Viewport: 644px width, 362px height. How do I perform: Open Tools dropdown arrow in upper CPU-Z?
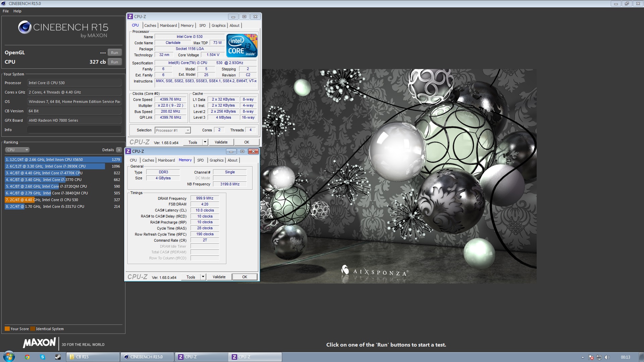[205, 142]
